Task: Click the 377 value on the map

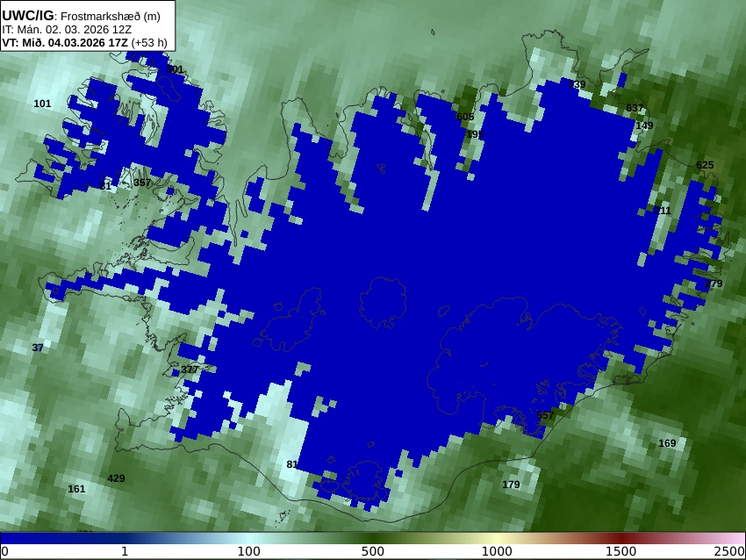Action: point(190,370)
